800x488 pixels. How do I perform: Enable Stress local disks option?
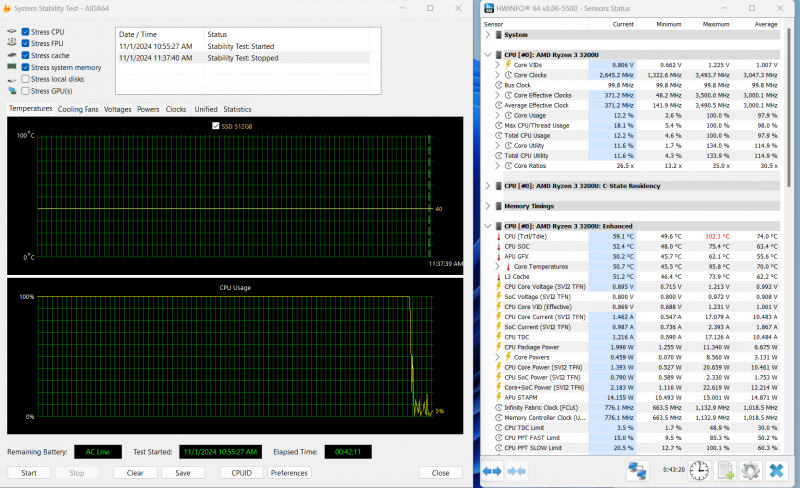[25, 79]
